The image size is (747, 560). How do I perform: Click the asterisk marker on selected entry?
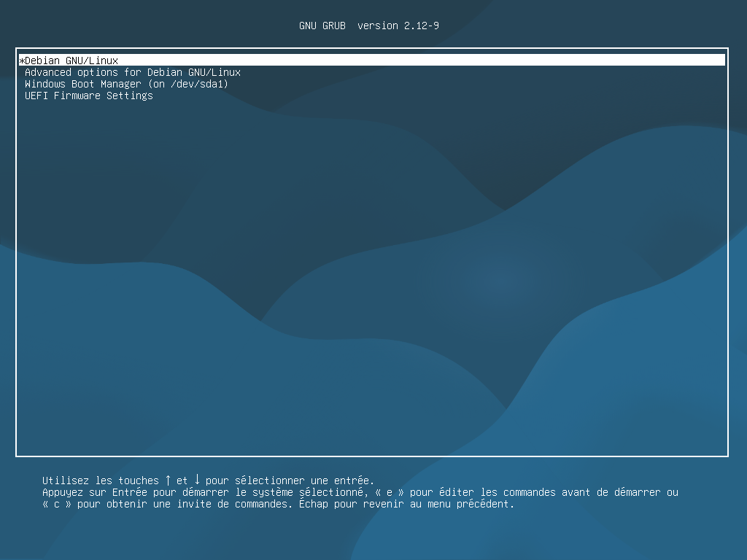(x=21, y=60)
